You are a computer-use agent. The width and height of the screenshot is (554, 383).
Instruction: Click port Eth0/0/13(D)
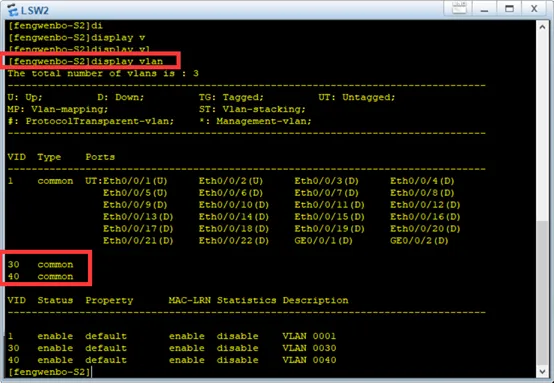coord(138,217)
